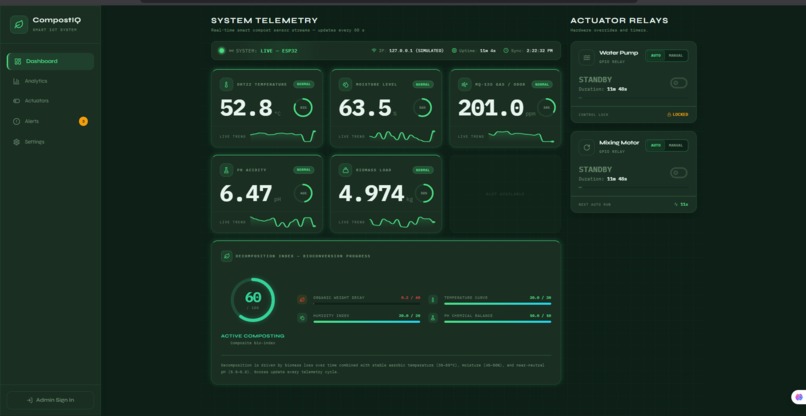Viewport: 806px width, 416px height.
Task: Click the flask icon on the pH Acidity card
Action: click(226, 170)
